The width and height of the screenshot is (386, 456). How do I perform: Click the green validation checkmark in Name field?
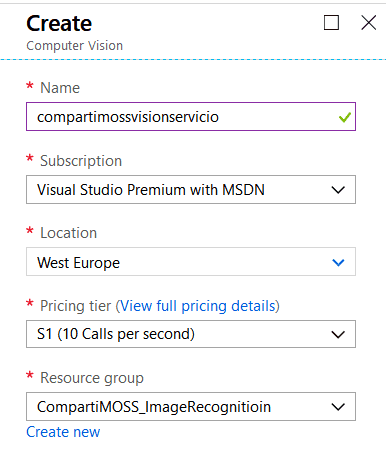[x=345, y=117]
